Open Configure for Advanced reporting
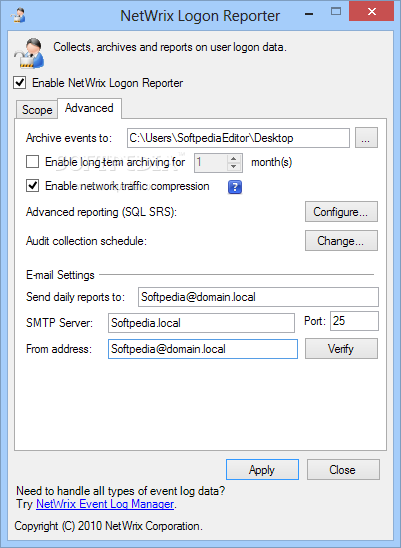Image resolution: width=401 pixels, height=548 pixels. pyautogui.click(x=341, y=212)
